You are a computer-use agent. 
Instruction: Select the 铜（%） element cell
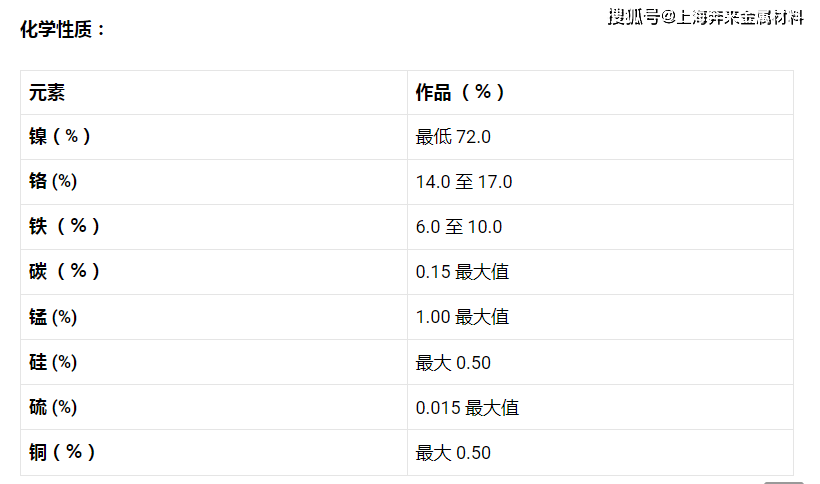tap(214, 453)
